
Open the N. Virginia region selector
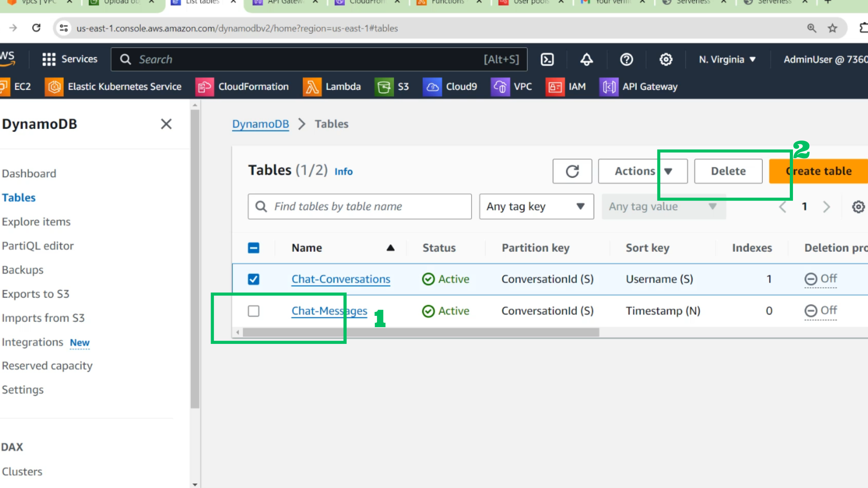pyautogui.click(x=727, y=59)
